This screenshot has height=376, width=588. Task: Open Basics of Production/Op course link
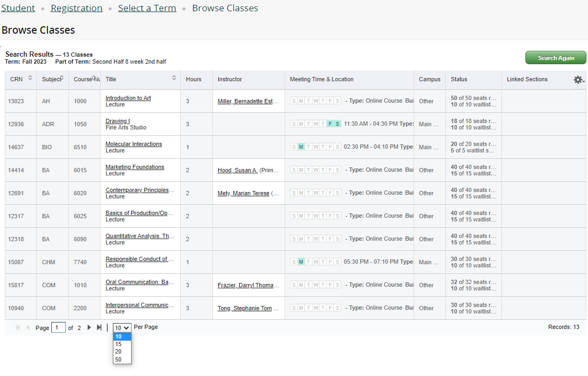(x=139, y=213)
